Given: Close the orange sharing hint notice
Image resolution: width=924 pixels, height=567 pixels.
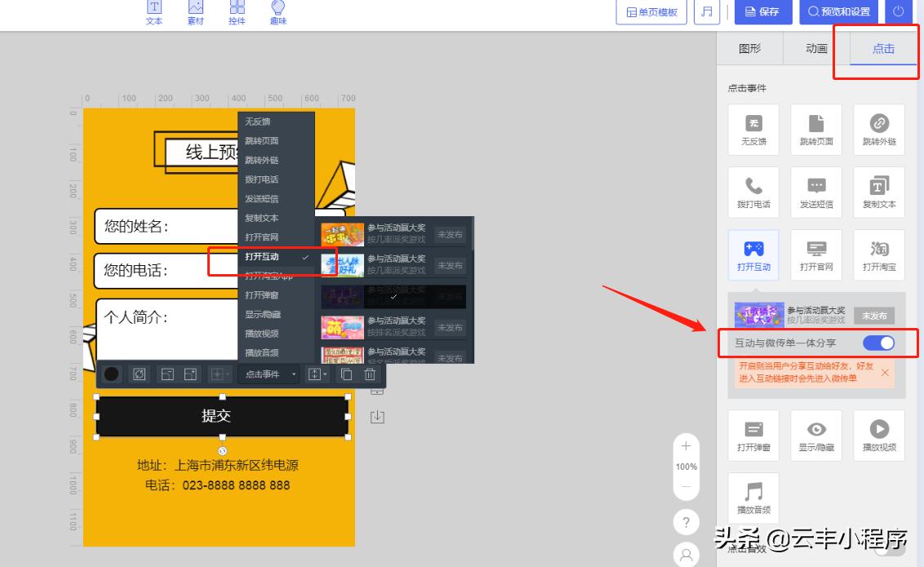Looking at the screenshot, I should tap(885, 373).
